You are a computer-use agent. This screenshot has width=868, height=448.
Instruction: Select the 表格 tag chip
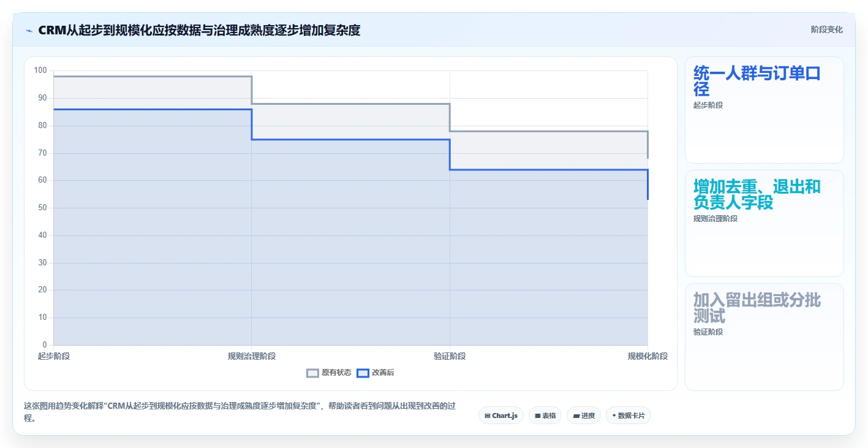click(x=545, y=416)
